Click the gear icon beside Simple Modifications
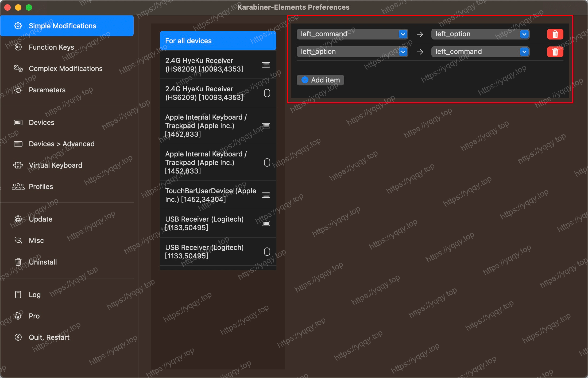Viewport: 588px width, 378px height. tap(18, 26)
